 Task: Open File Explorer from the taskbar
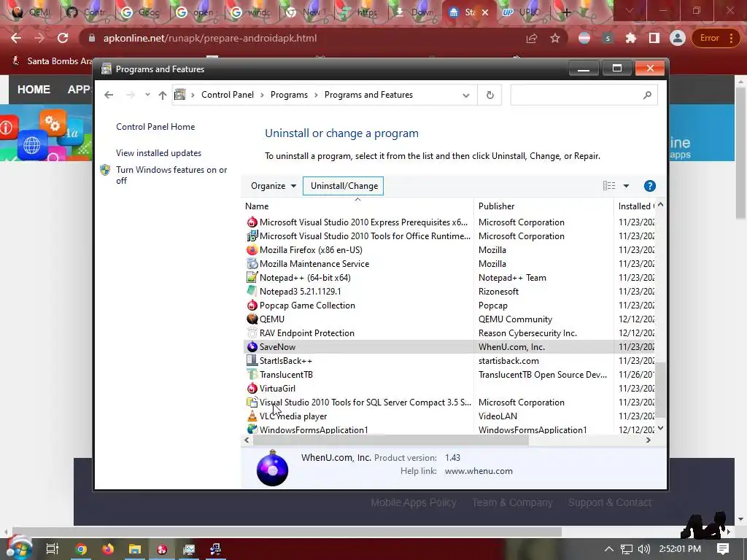pos(135,549)
